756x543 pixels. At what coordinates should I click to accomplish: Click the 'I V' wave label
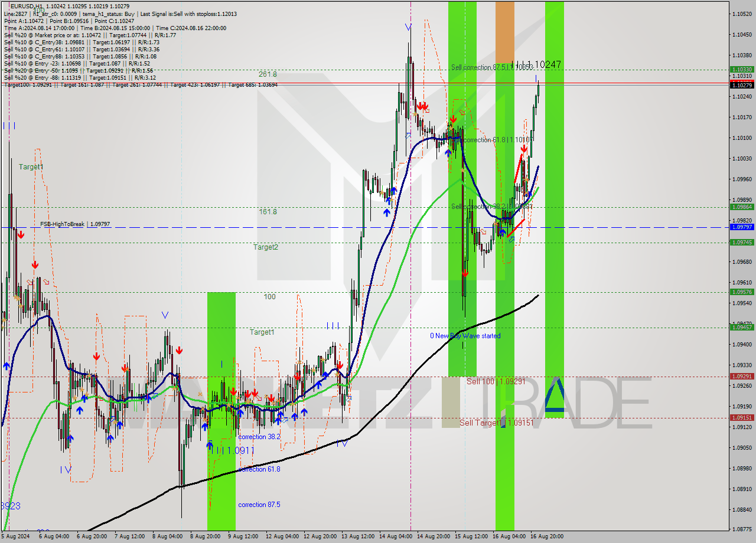(66, 470)
